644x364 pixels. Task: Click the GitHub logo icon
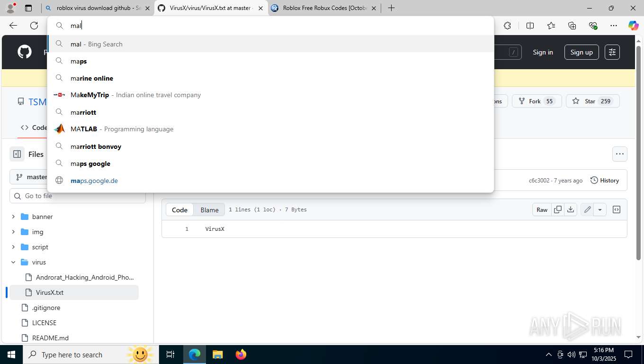(x=25, y=52)
